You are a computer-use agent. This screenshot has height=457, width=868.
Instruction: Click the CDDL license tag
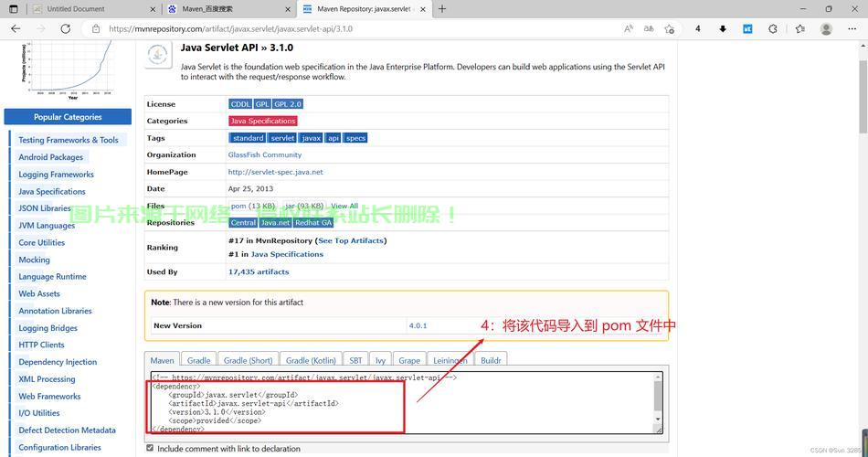(x=240, y=104)
